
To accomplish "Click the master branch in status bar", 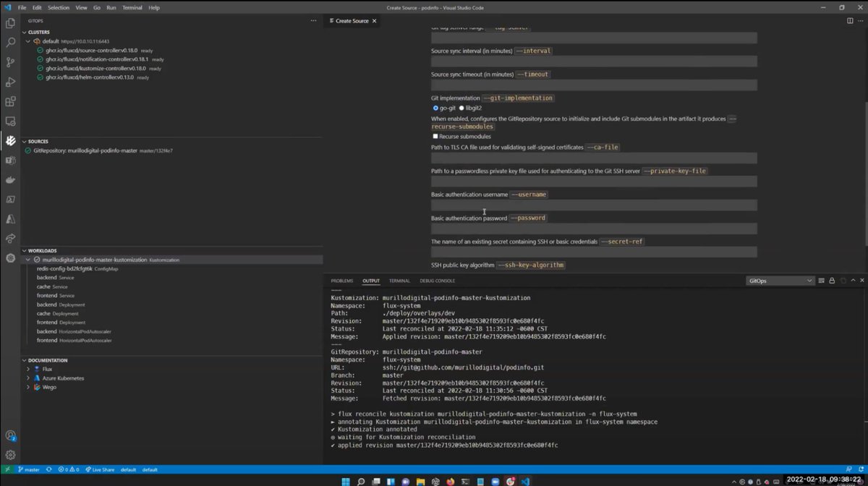I will pyautogui.click(x=30, y=469).
